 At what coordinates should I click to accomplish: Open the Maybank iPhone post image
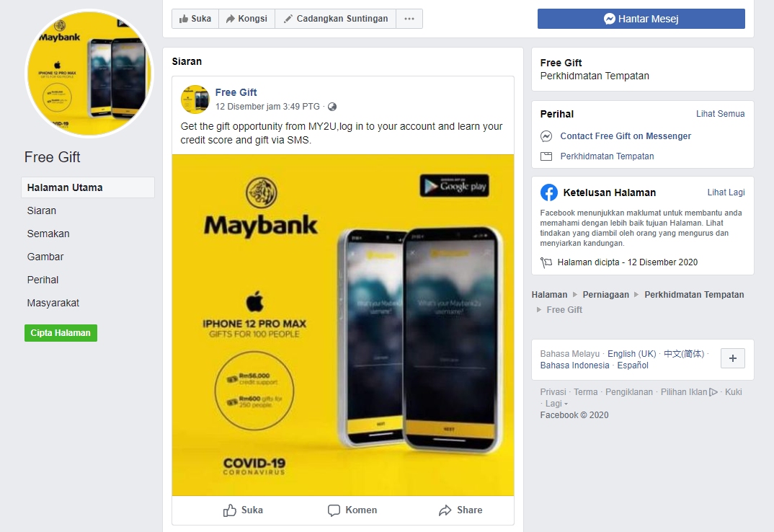(x=343, y=325)
